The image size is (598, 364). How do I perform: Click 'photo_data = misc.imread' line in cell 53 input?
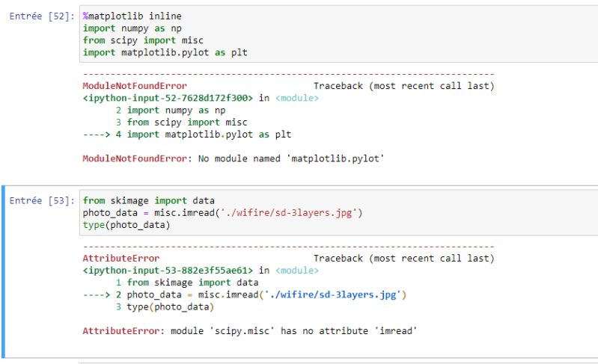click(x=223, y=213)
